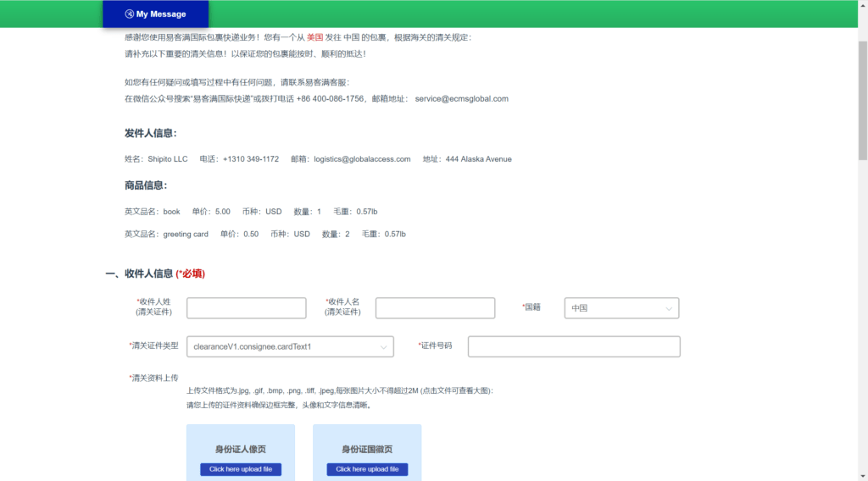
Task: Click the scrollbar up arrow
Action: (x=863, y=4)
